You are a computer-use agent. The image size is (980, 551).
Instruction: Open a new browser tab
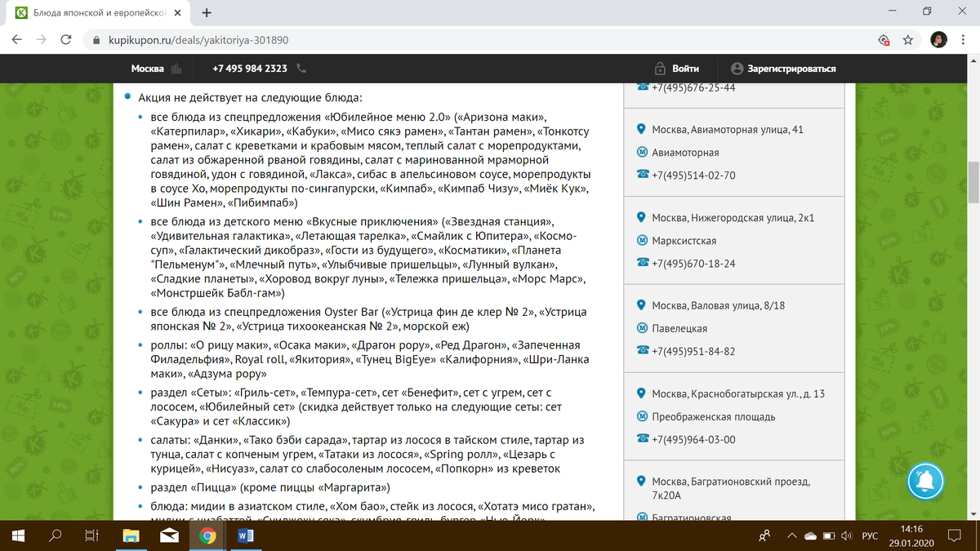coord(207,12)
